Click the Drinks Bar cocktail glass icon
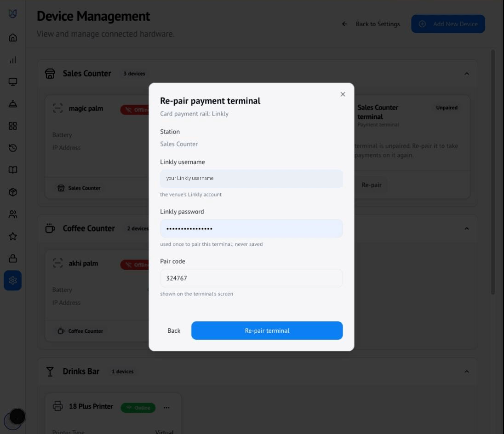The width and height of the screenshot is (504, 434). tap(50, 371)
